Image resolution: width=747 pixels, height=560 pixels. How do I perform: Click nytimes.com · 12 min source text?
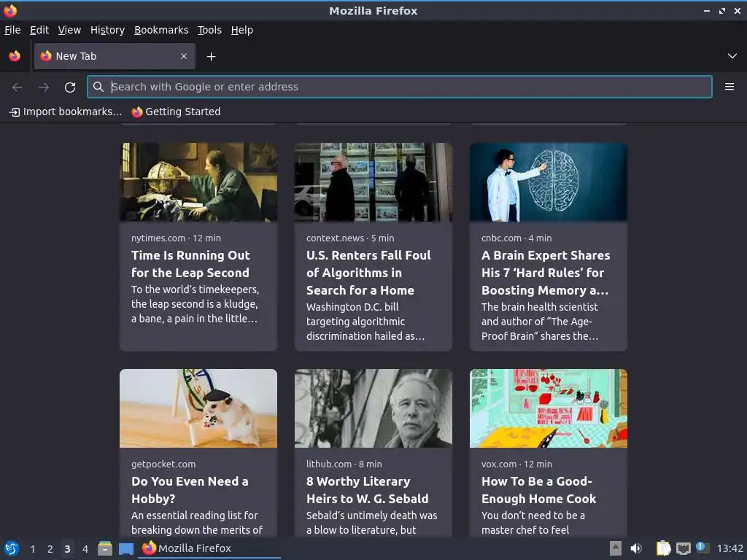point(176,238)
